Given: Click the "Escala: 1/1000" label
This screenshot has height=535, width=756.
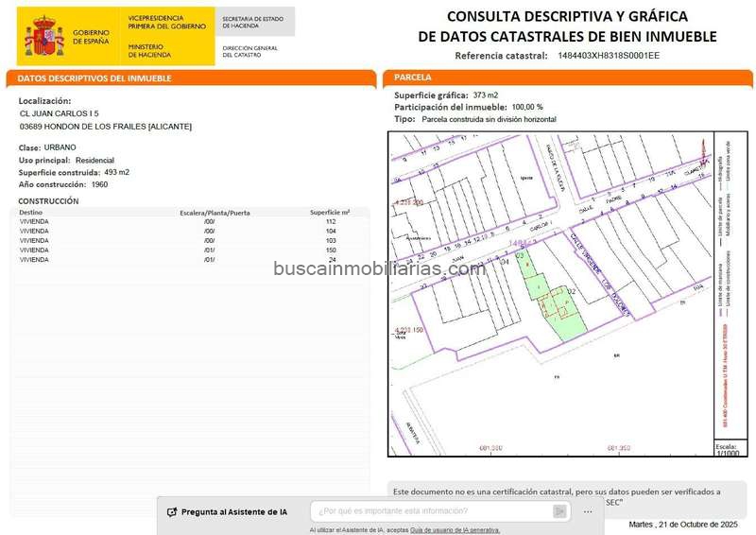Looking at the screenshot, I should click(x=727, y=449).
